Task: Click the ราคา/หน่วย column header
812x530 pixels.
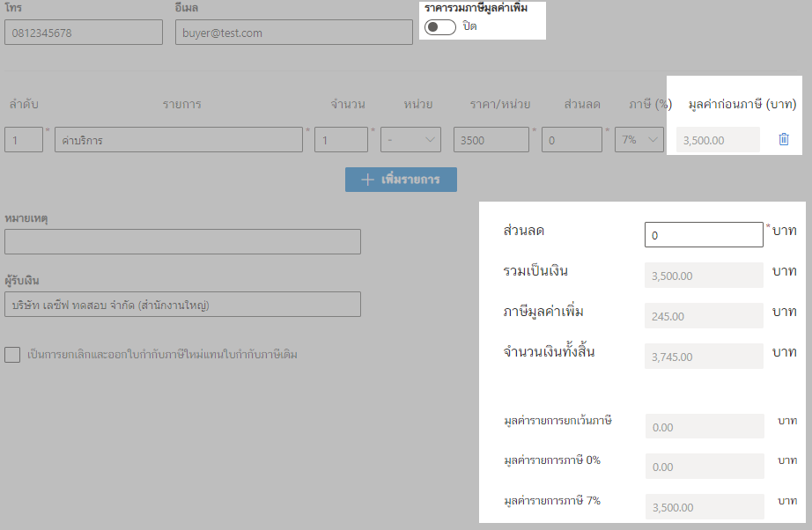Action: (x=499, y=104)
